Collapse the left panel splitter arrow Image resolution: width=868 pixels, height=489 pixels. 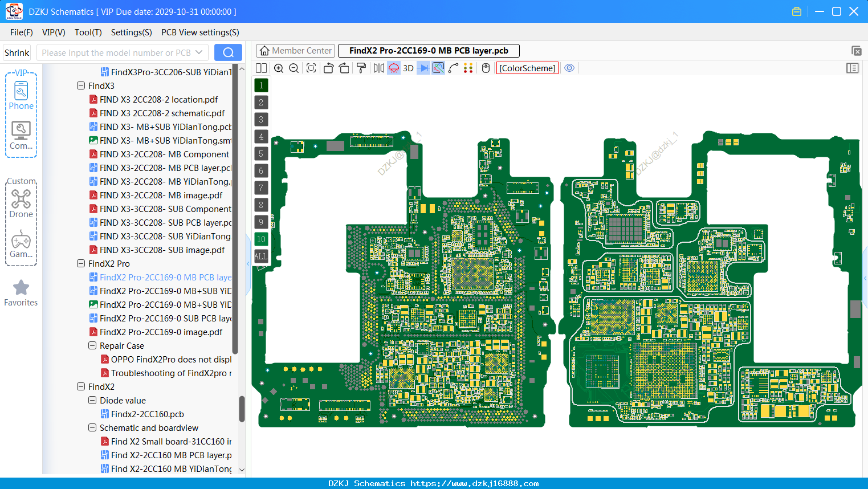[x=248, y=263]
